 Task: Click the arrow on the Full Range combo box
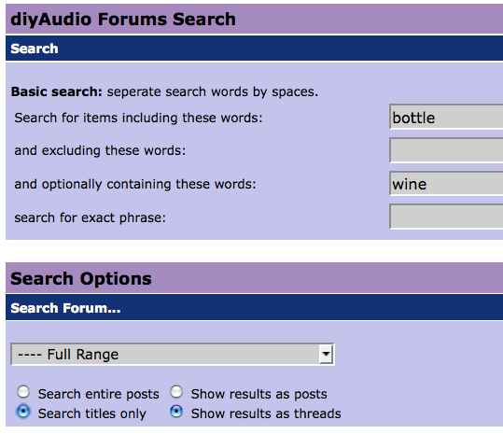point(326,355)
